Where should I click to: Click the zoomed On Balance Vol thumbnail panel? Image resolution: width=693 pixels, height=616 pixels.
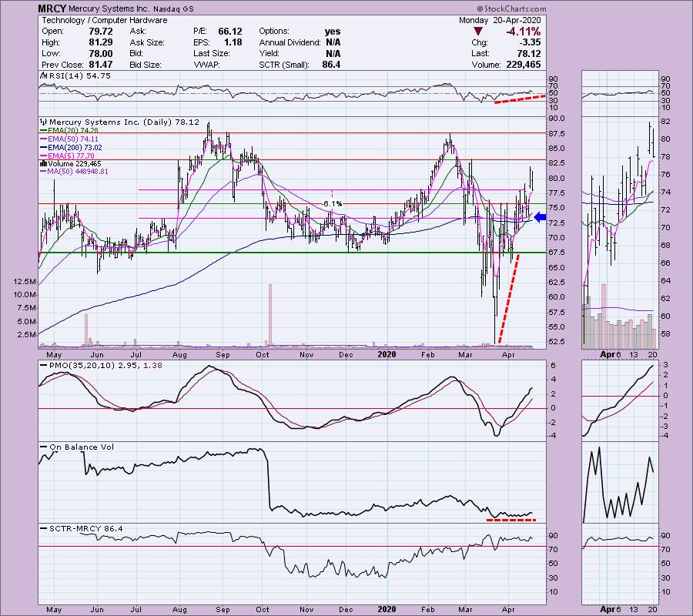[x=620, y=484]
